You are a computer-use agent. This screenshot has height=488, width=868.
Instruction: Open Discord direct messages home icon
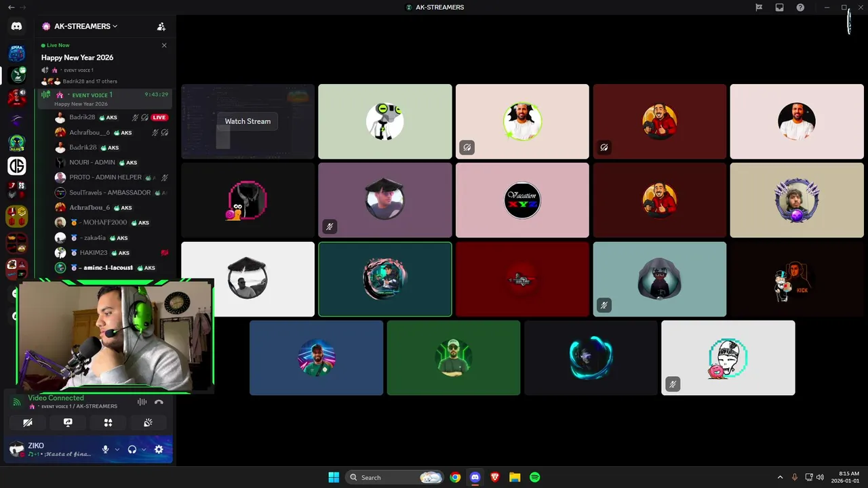click(x=16, y=26)
